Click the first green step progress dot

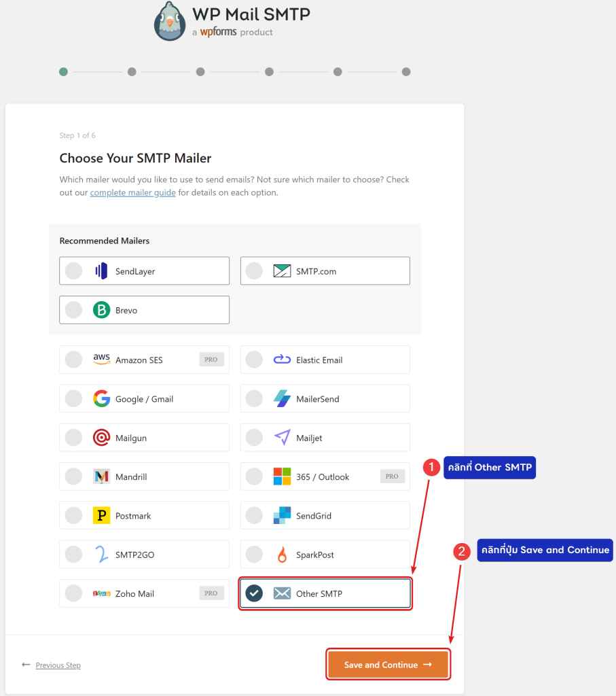63,71
